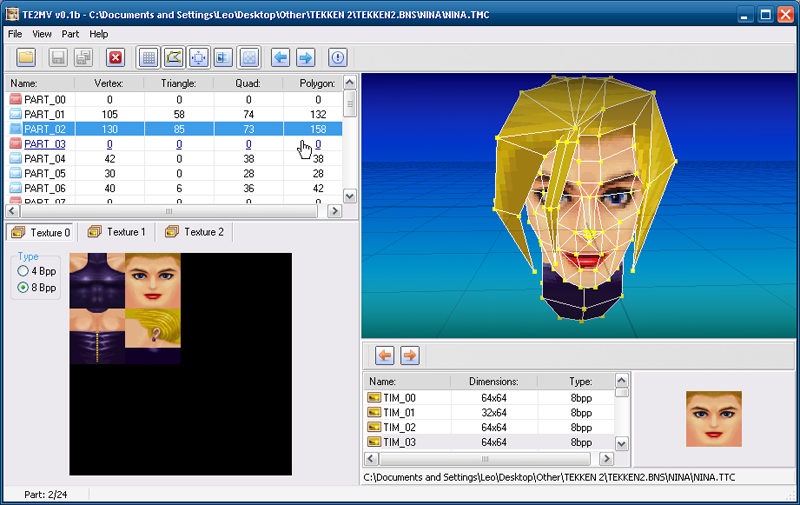Open the File menu
Viewport: 800px width, 505px height.
(x=15, y=34)
